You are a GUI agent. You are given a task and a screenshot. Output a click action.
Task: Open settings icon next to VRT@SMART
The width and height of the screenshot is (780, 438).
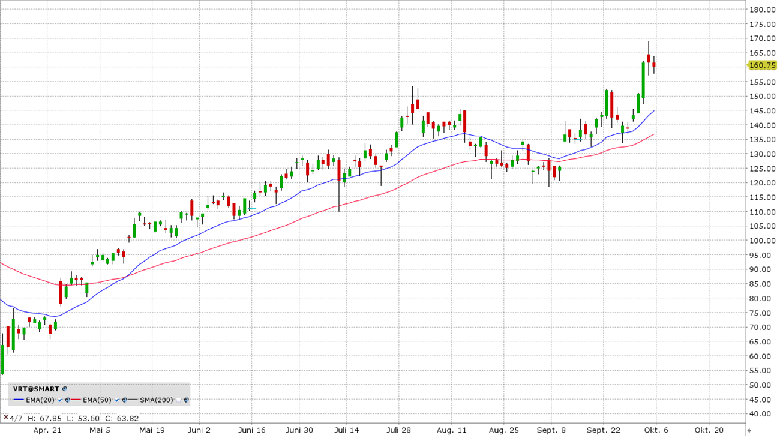65,389
